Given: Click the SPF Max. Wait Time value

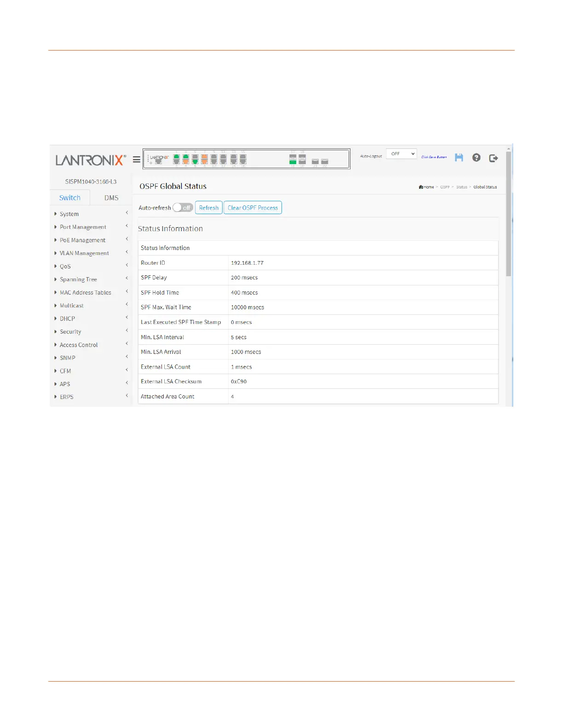Looking at the screenshot, I should click(x=247, y=307).
